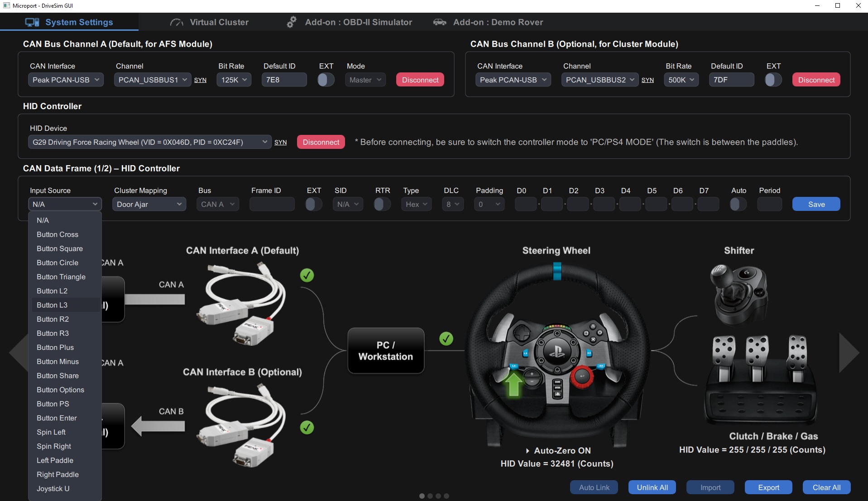Click SYN link next to HID Device
This screenshot has width=868, height=501.
[x=280, y=142]
